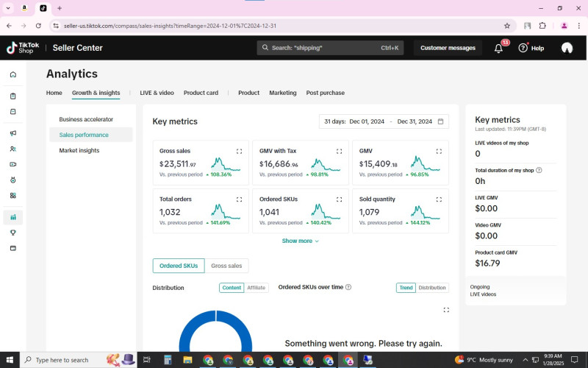Open File Explorer from taskbar

[187, 360]
